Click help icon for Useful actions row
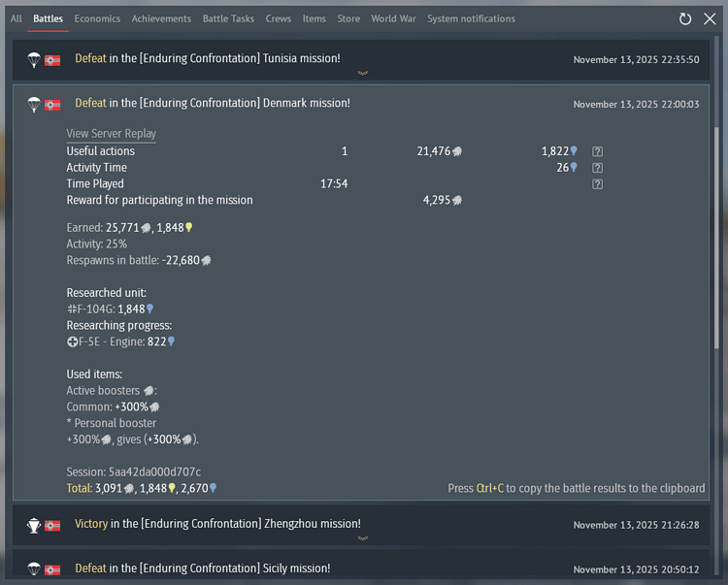Viewport: 728px width, 585px height. pos(598,151)
